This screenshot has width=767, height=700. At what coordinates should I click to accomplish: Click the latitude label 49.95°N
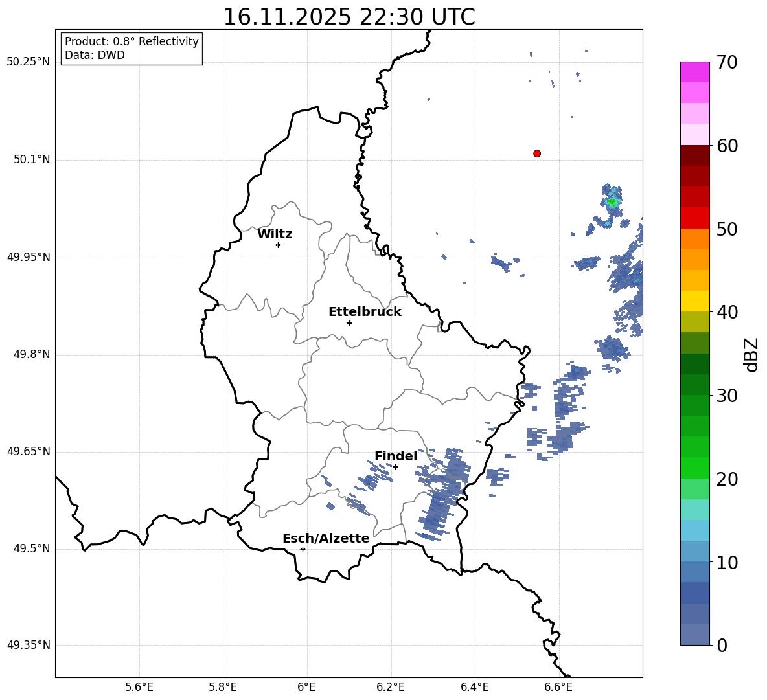[x=29, y=257]
